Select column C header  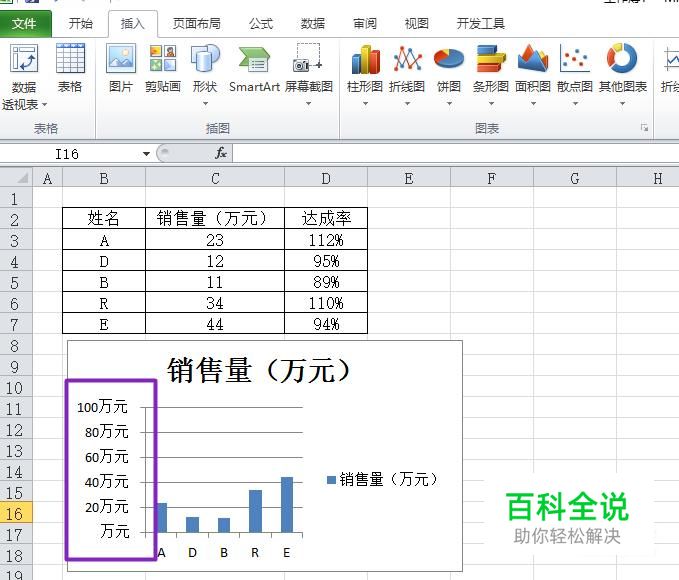coord(215,178)
